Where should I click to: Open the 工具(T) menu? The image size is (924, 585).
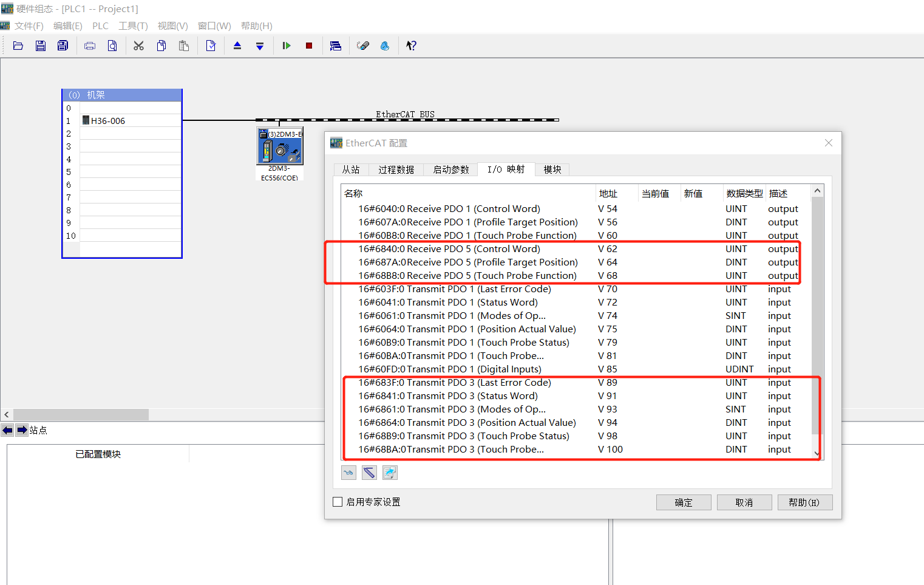(x=133, y=26)
